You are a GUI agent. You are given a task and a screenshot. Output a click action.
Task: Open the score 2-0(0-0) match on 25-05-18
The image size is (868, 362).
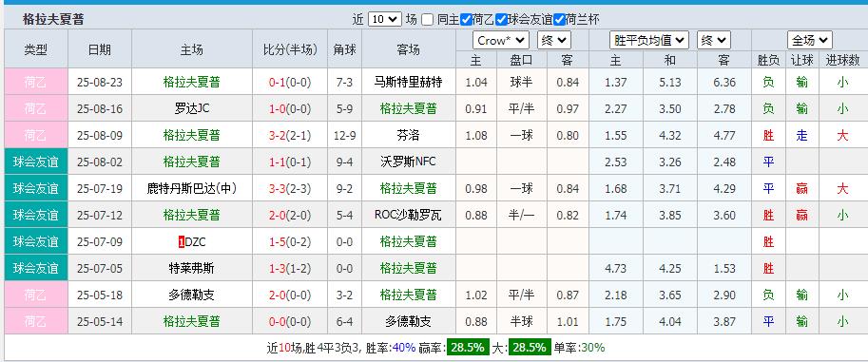pyautogui.click(x=290, y=295)
